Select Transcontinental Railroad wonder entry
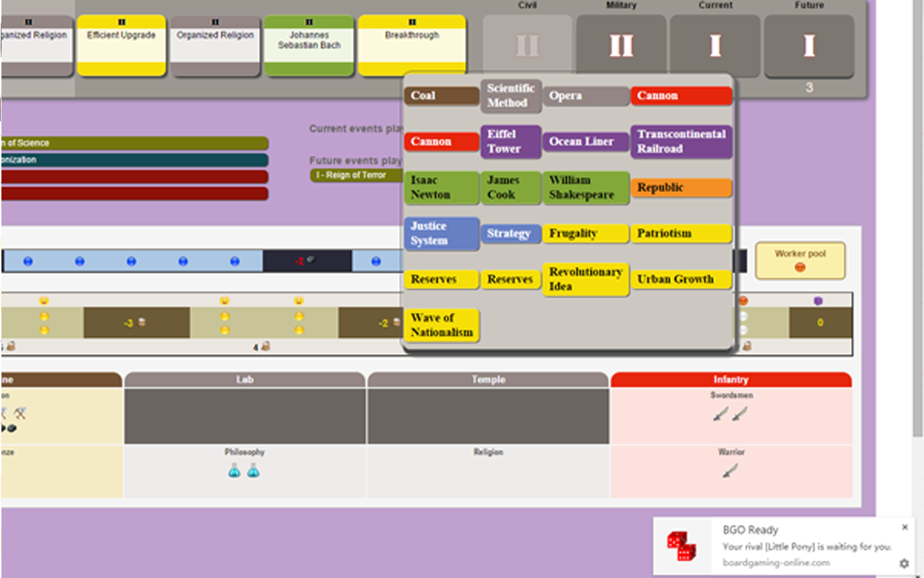This screenshot has height=578, width=924. point(681,142)
